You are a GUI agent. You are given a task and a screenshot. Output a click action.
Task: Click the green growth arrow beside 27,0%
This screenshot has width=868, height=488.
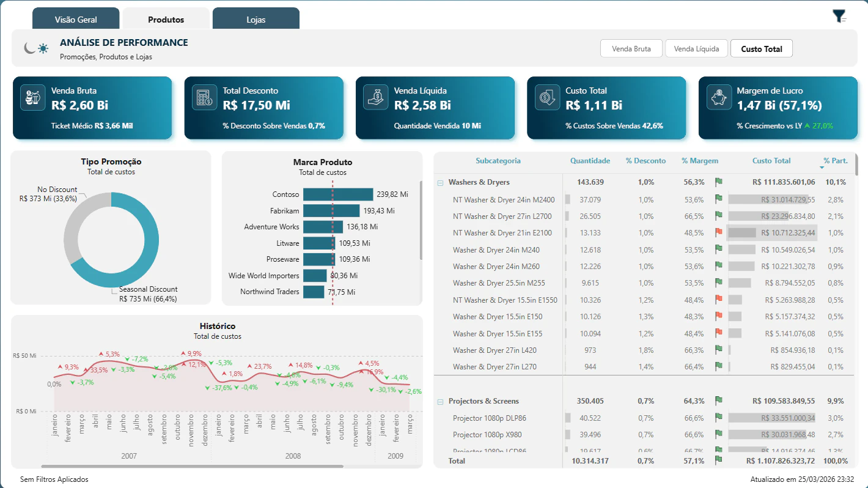pos(808,126)
